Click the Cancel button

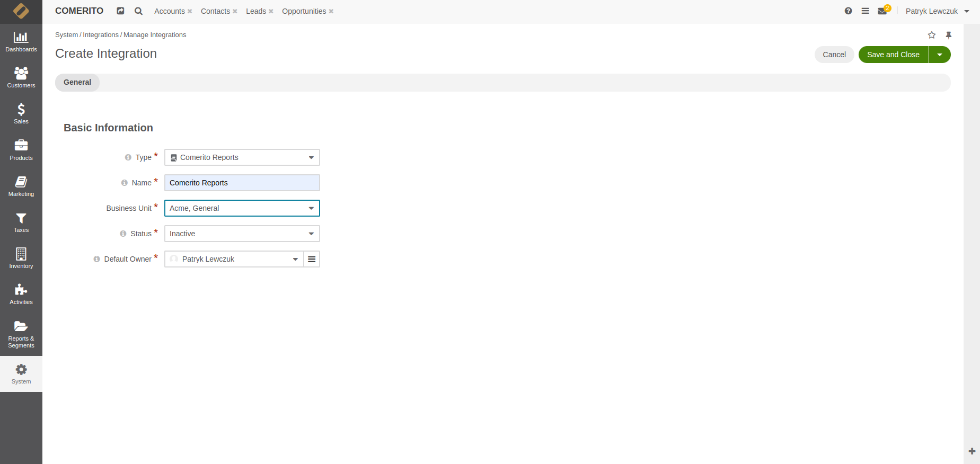tap(834, 55)
